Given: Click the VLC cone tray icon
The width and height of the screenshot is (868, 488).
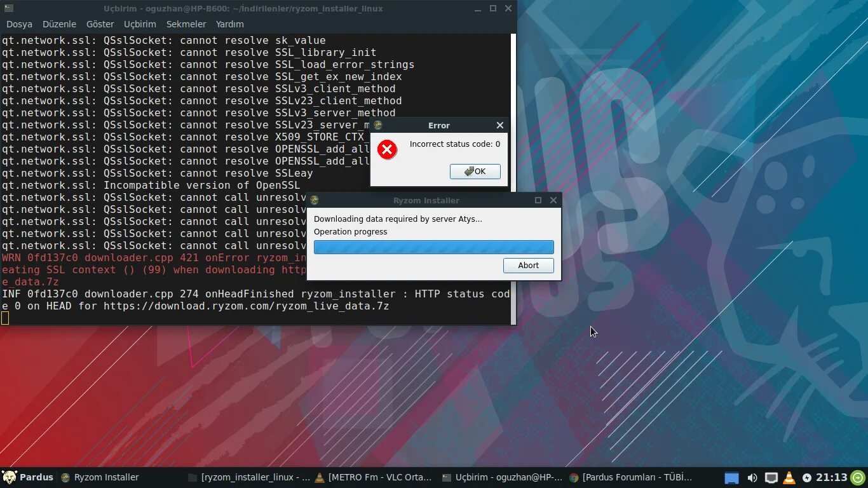Looking at the screenshot, I should click(x=789, y=478).
